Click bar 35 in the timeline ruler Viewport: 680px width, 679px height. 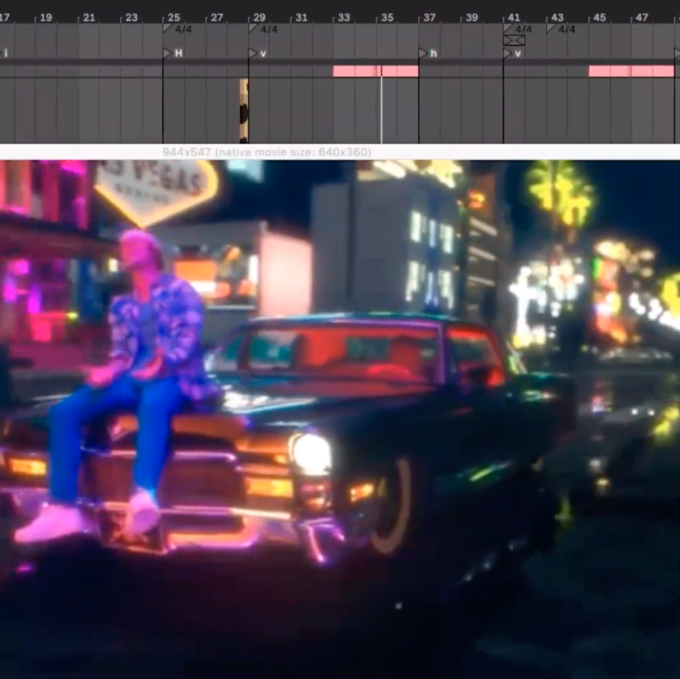click(387, 17)
